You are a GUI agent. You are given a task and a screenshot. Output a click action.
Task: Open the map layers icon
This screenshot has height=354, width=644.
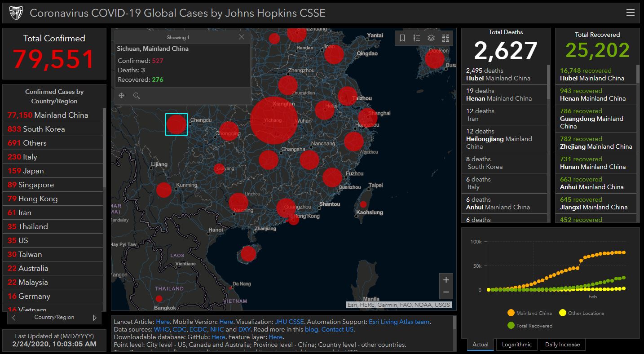pos(431,38)
